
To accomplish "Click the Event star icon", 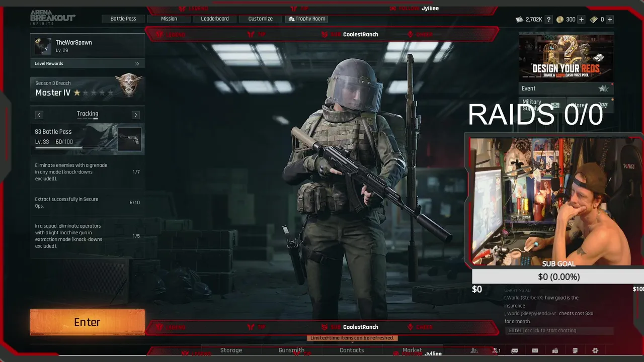I will [x=603, y=88].
